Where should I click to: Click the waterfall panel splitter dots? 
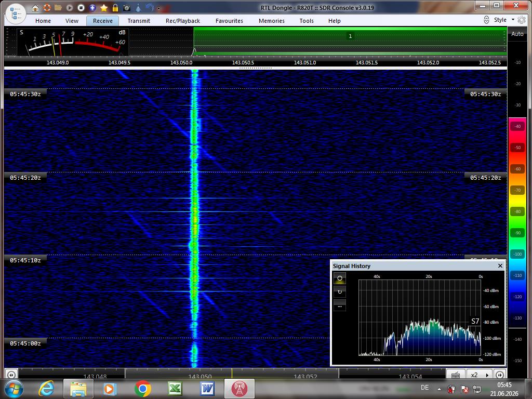(255, 68)
